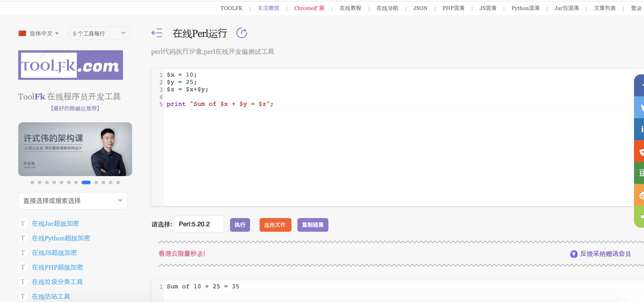This screenshot has height=302, width=644.
Task: Open the 5 个工具每行 dropdown
Action: 99,33
